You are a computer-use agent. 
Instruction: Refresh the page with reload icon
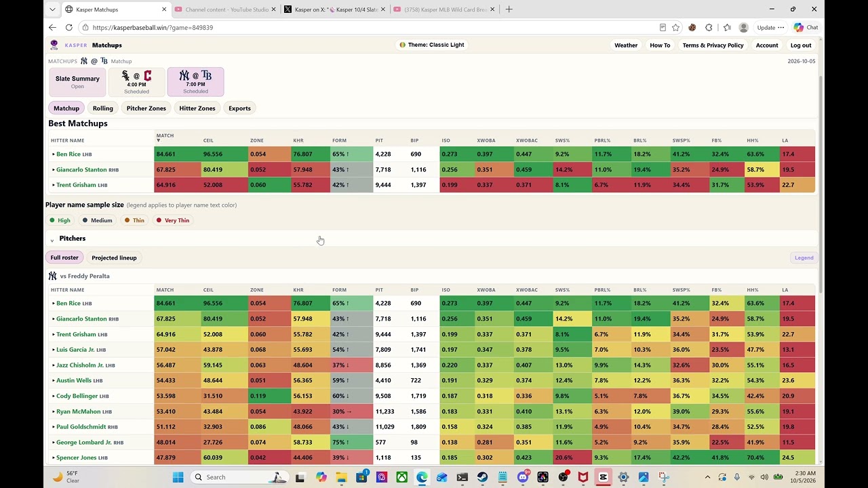(68, 27)
